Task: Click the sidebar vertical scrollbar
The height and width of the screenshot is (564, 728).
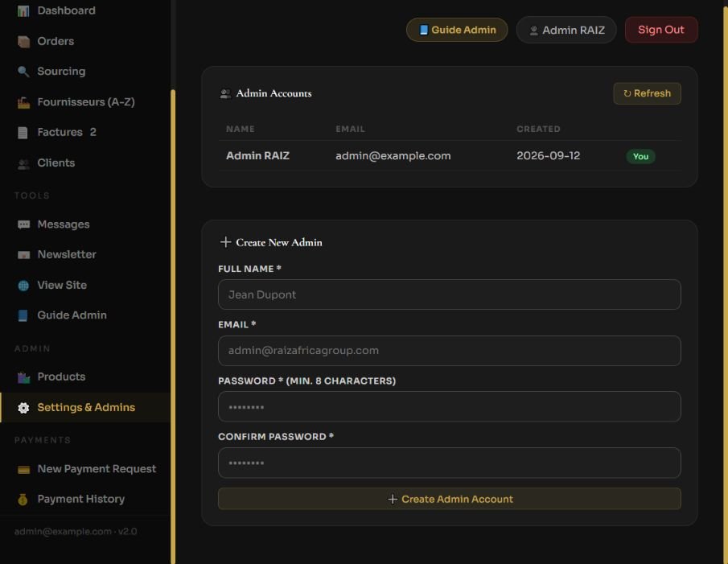Action: tap(173, 327)
